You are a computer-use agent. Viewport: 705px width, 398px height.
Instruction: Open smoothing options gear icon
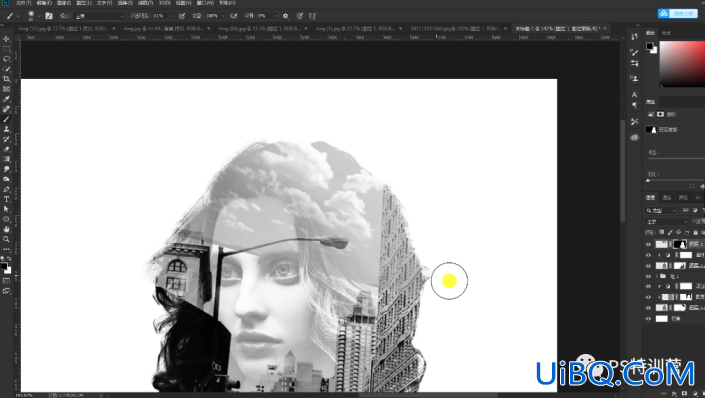[285, 16]
